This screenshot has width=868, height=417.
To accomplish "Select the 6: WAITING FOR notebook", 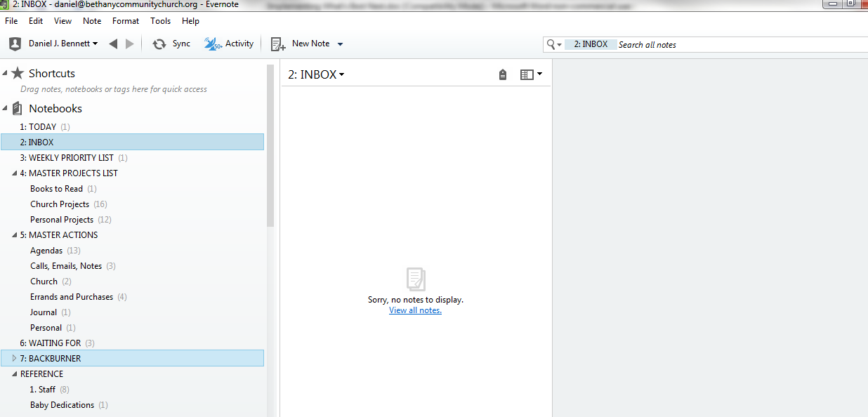I will 133,343.
